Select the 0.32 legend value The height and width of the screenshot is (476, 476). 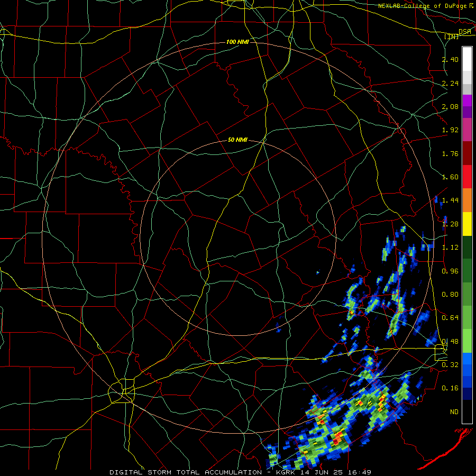pyautogui.click(x=450, y=365)
